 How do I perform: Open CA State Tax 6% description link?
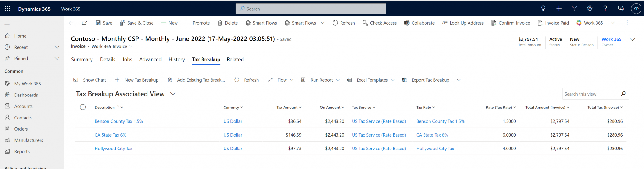pyautogui.click(x=110, y=135)
